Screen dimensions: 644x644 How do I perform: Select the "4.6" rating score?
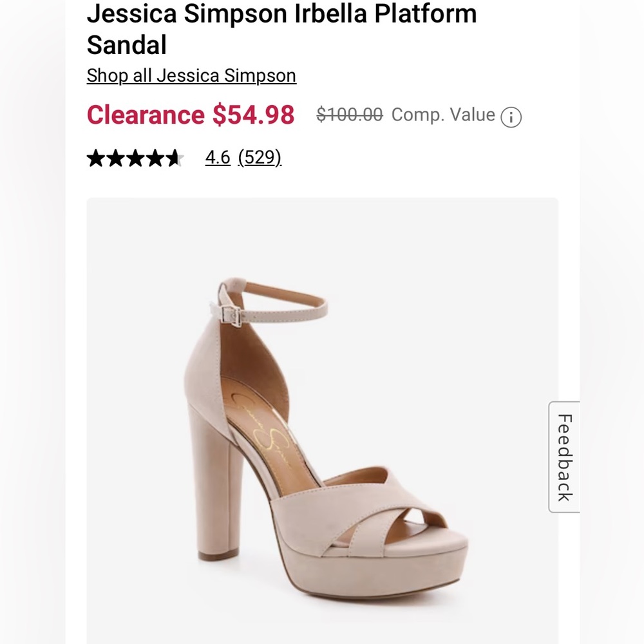pos(216,156)
